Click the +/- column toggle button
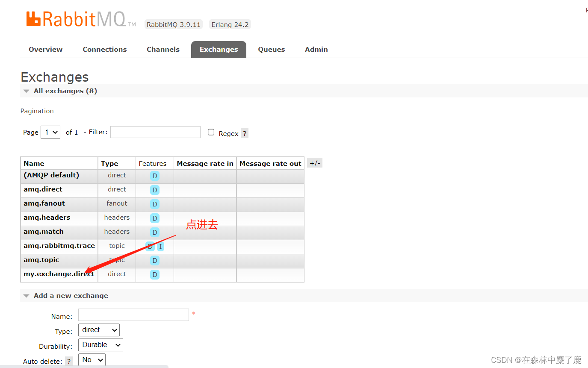Viewport: 588px width, 368px height. pos(315,163)
